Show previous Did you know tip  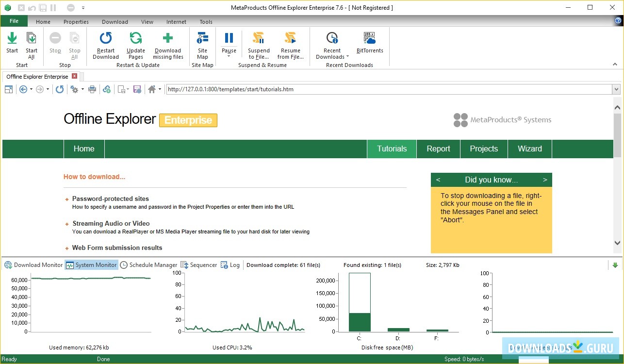pos(438,180)
